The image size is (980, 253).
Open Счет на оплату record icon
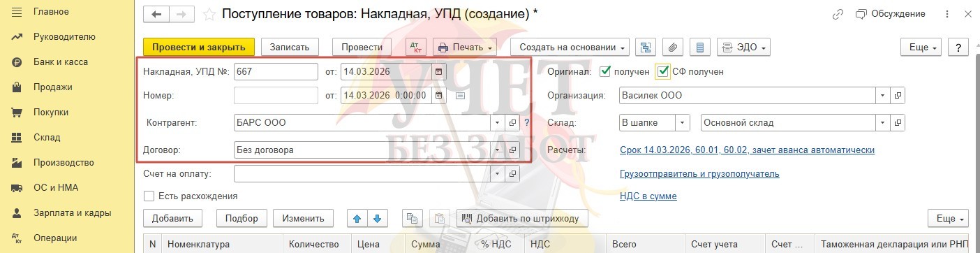(x=512, y=173)
